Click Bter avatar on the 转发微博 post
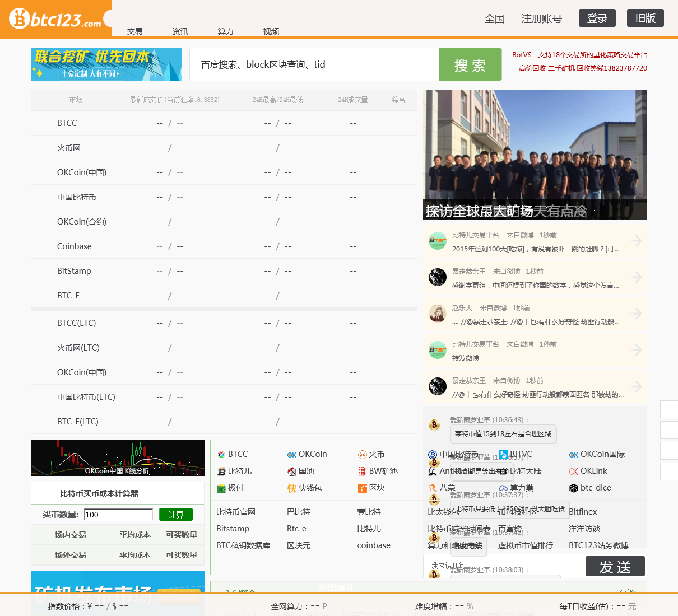678x616 pixels. point(438,350)
